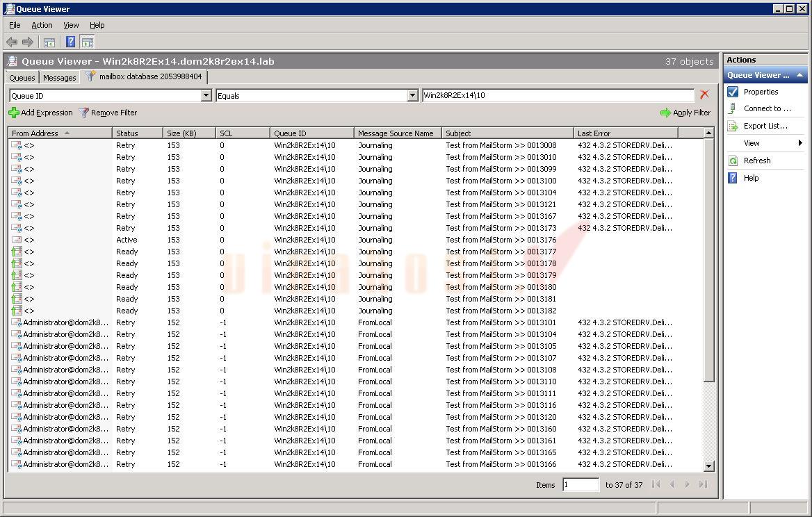Collapse the Queue Viewer actions section
The height and width of the screenshot is (517, 812).
[x=800, y=75]
